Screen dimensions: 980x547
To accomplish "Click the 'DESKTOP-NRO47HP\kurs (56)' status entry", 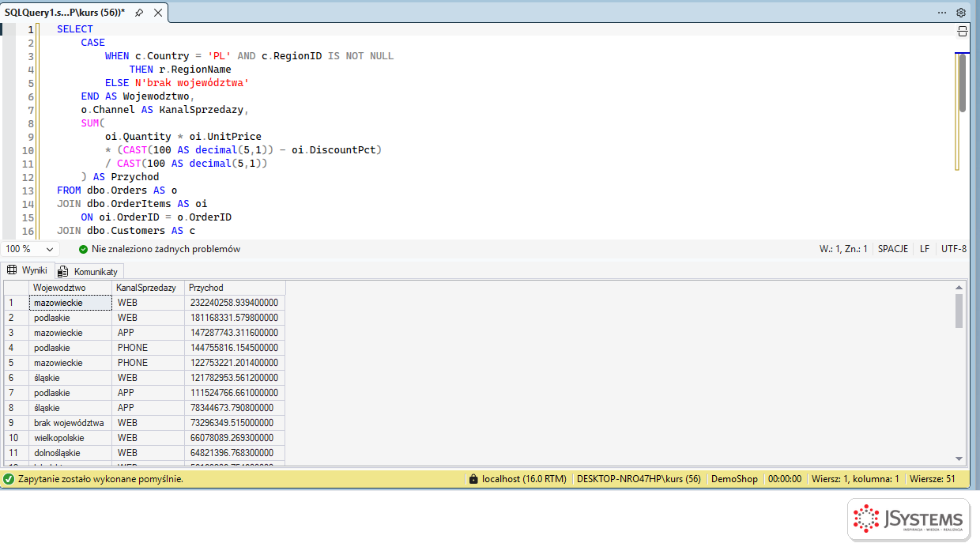I will click(x=639, y=479).
